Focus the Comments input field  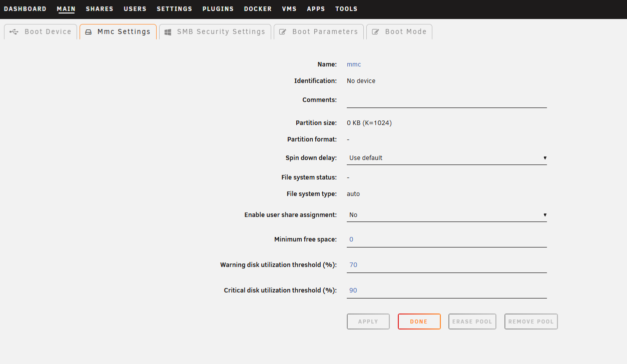tap(447, 100)
